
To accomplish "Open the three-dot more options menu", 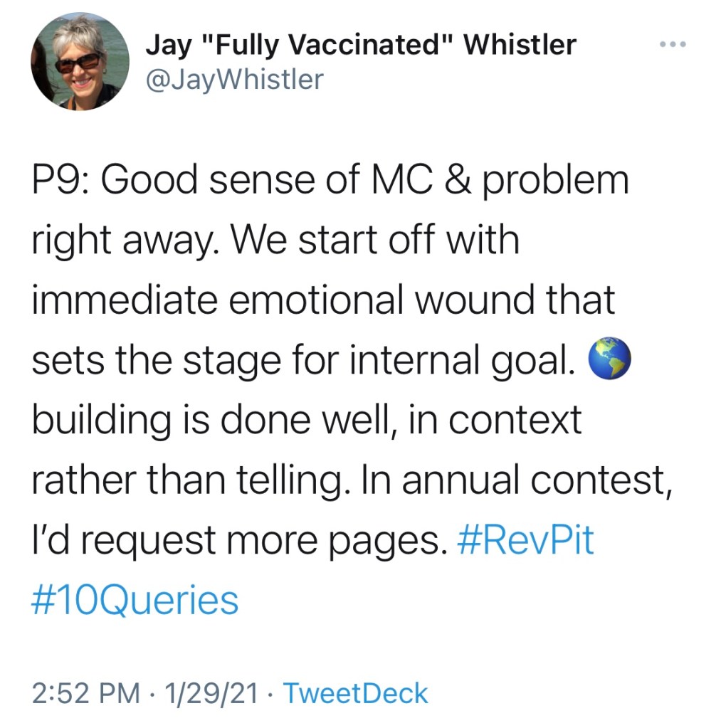I will (x=671, y=44).
